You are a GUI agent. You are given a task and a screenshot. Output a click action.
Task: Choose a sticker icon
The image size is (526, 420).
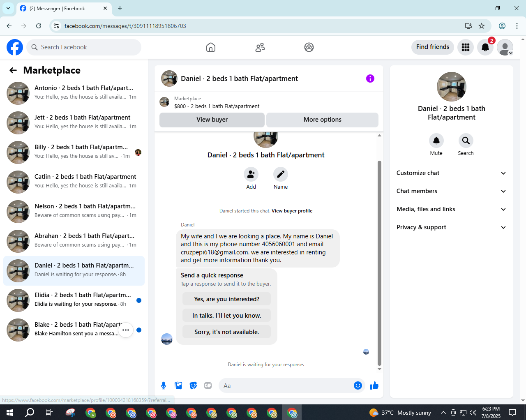point(193,385)
